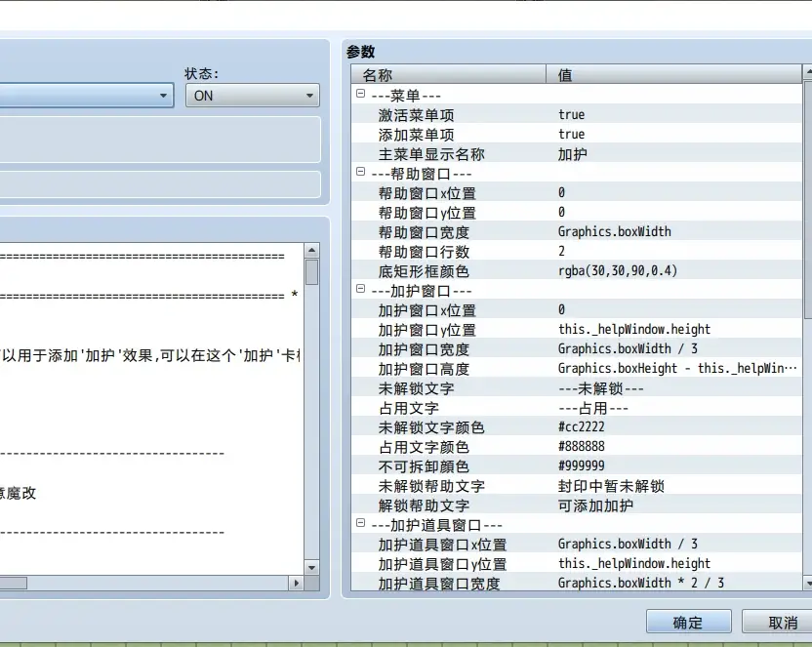Select the 未解锁文字 parameter
The width and height of the screenshot is (812, 647).
pos(577,388)
